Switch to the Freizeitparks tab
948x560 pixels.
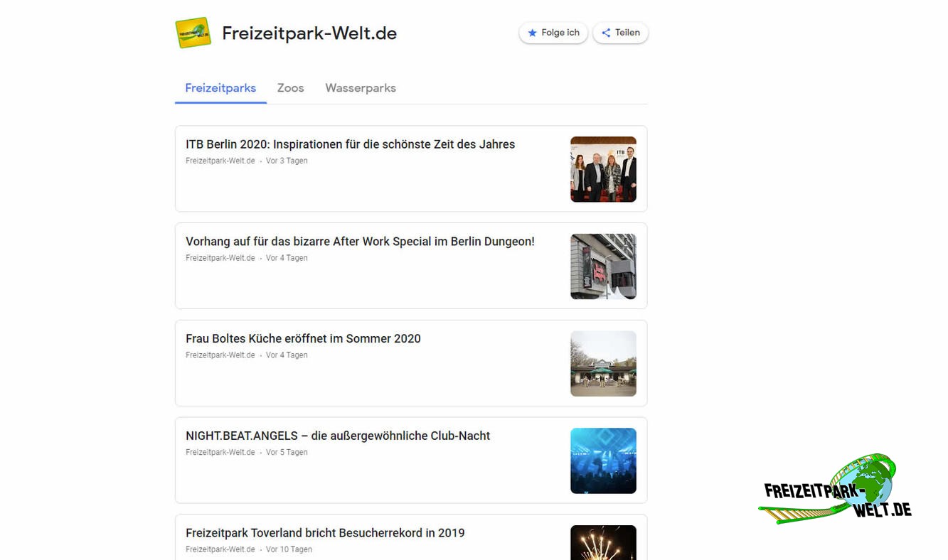(220, 88)
